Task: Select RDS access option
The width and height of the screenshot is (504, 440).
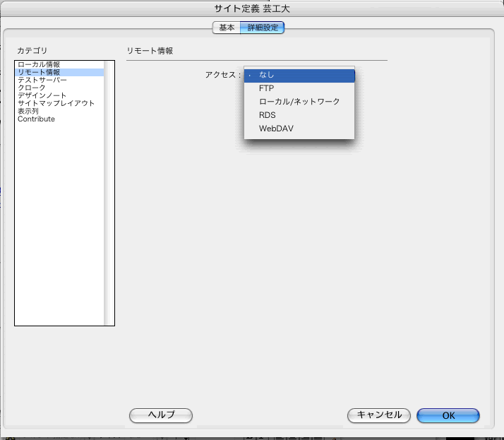Action: pyautogui.click(x=299, y=115)
